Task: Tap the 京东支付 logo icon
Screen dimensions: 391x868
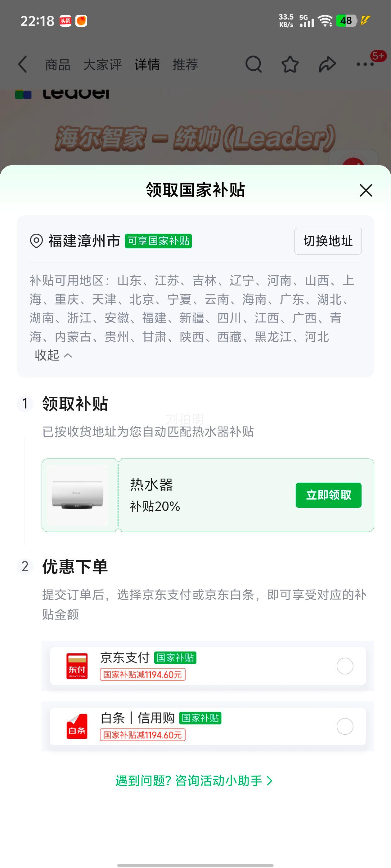Action: [77, 666]
